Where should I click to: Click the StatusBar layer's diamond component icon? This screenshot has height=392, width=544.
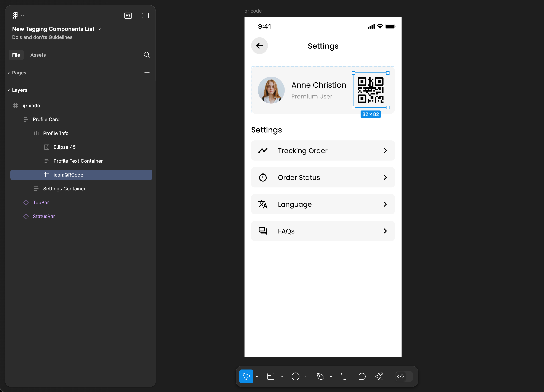pos(26,216)
